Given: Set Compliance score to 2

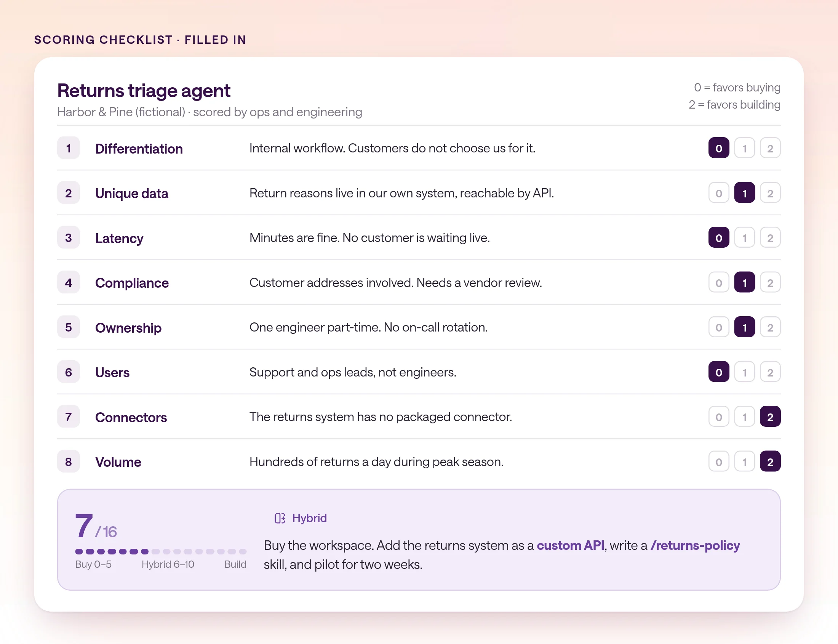Looking at the screenshot, I should [x=770, y=282].
